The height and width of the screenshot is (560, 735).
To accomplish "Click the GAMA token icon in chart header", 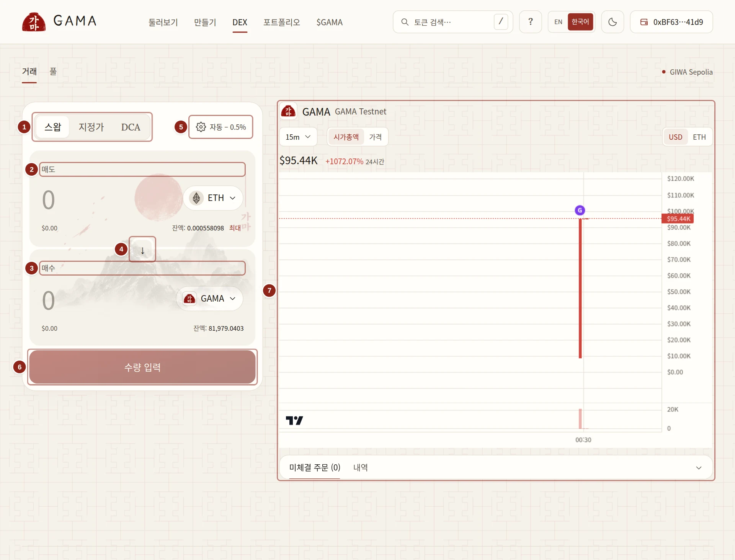I will coord(288,111).
